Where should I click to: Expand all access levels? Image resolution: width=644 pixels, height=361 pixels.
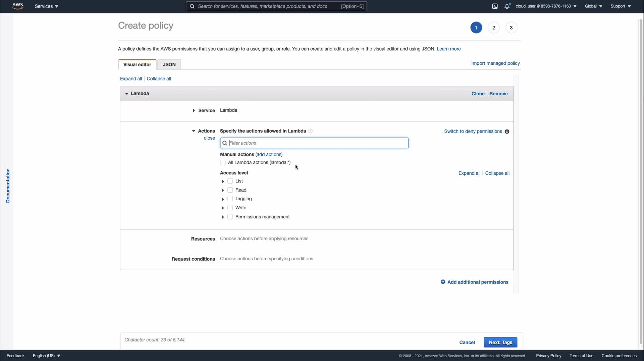[469, 173]
